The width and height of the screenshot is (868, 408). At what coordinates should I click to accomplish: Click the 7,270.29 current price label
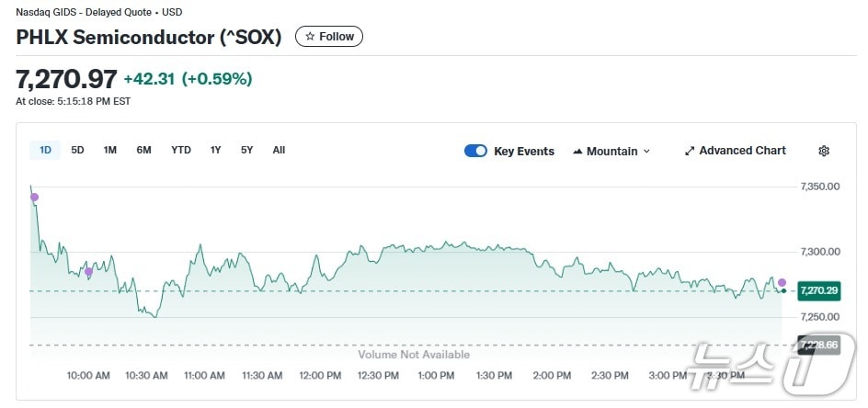[x=817, y=290]
